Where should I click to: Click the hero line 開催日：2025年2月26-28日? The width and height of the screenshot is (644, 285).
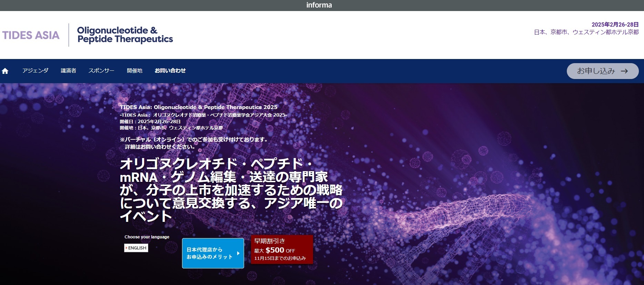[150, 121]
